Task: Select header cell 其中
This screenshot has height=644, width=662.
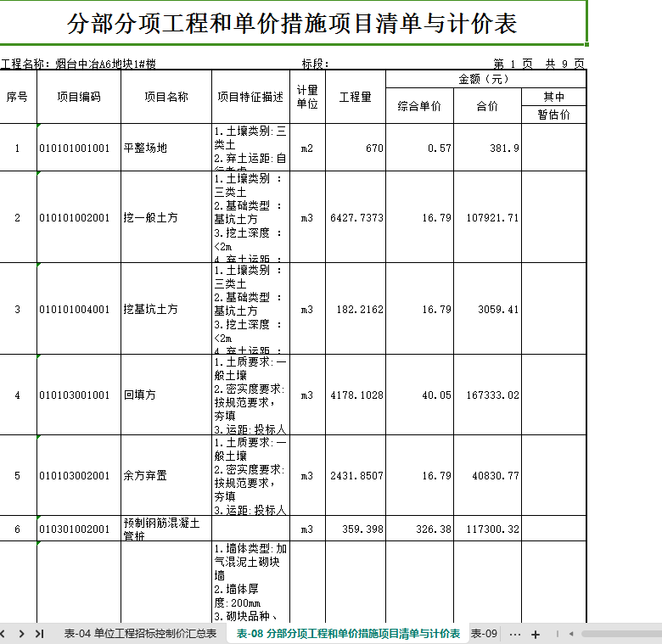Action: click(x=554, y=97)
